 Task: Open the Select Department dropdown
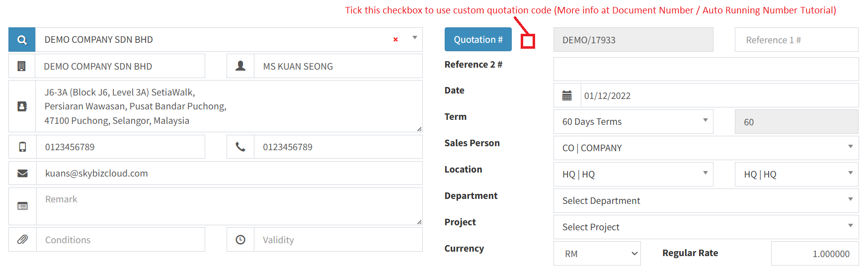pyautogui.click(x=706, y=201)
